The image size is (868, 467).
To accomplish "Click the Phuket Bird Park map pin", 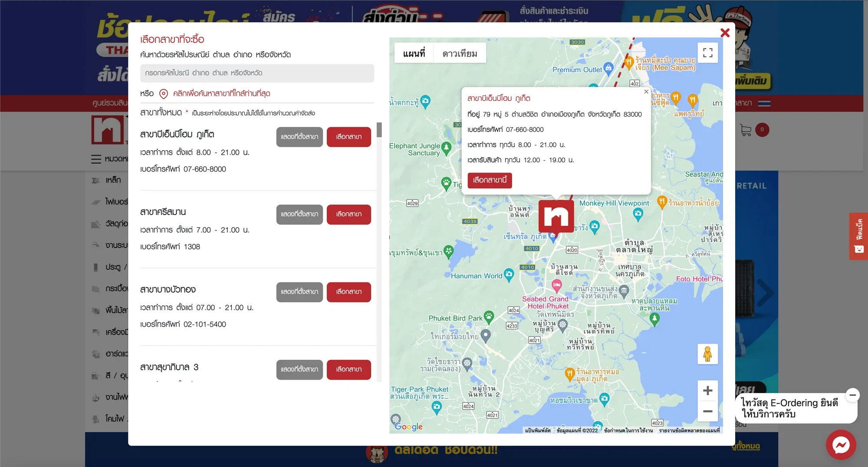I will click(489, 317).
